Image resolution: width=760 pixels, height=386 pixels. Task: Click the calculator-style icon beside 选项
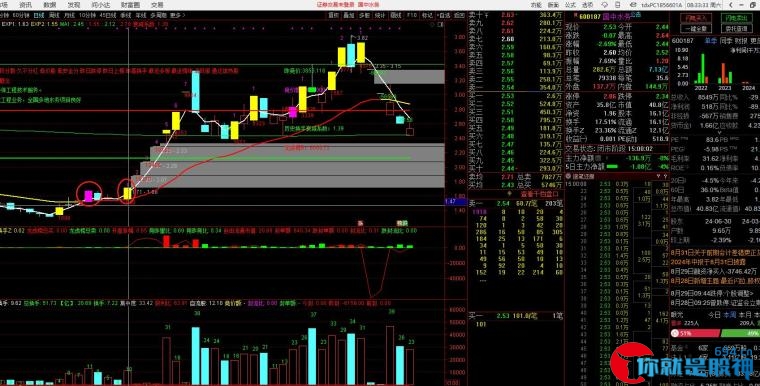(618, 5)
